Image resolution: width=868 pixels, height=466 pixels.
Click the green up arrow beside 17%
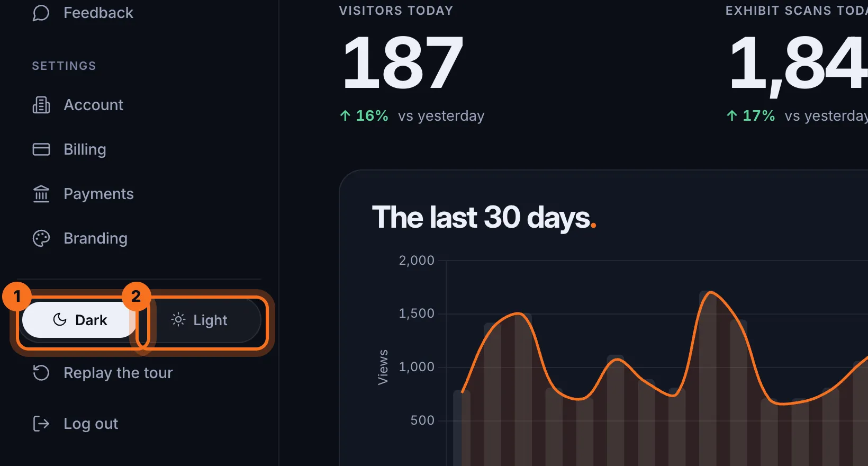tap(732, 115)
